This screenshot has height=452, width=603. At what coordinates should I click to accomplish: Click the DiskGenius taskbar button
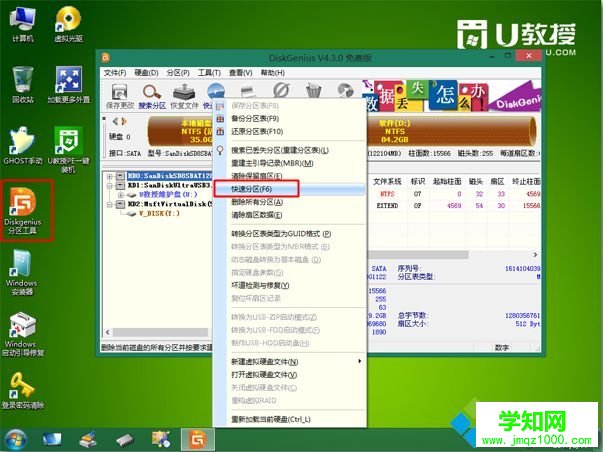[x=198, y=438]
